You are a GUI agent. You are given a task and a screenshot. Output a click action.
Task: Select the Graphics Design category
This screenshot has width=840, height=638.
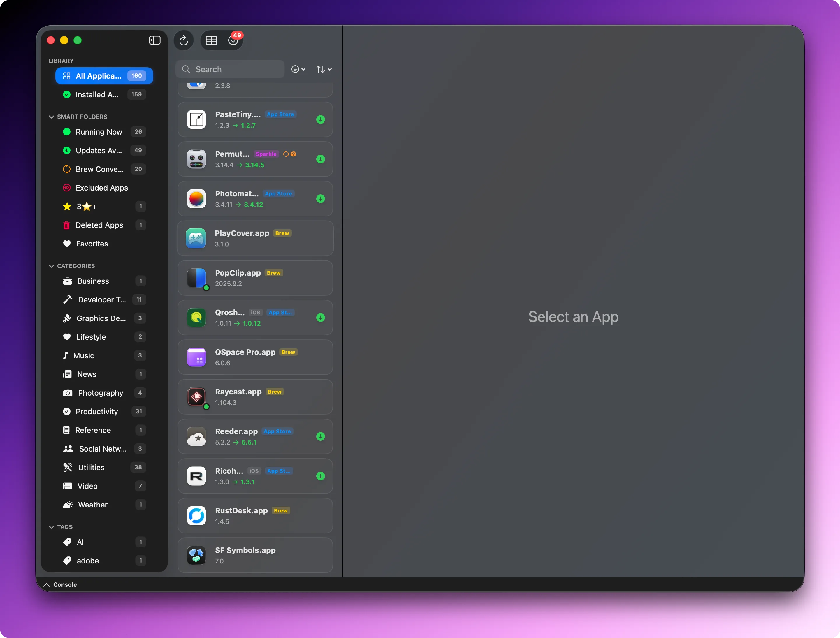pyautogui.click(x=104, y=318)
